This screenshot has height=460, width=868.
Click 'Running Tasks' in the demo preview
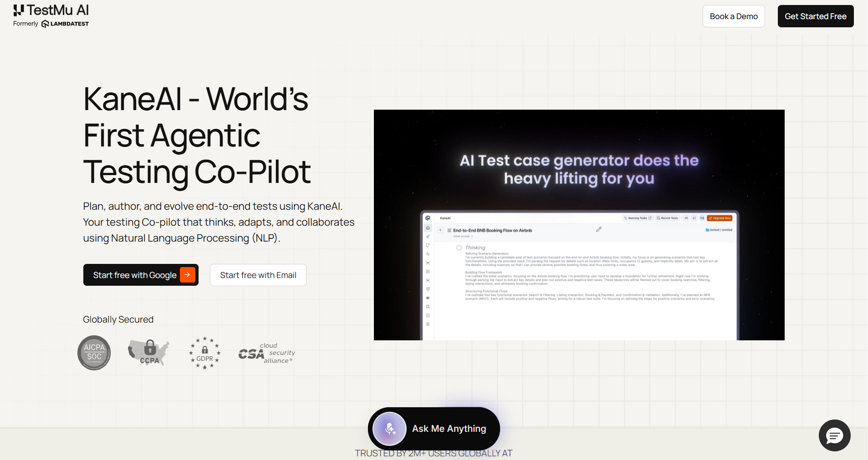click(638, 218)
